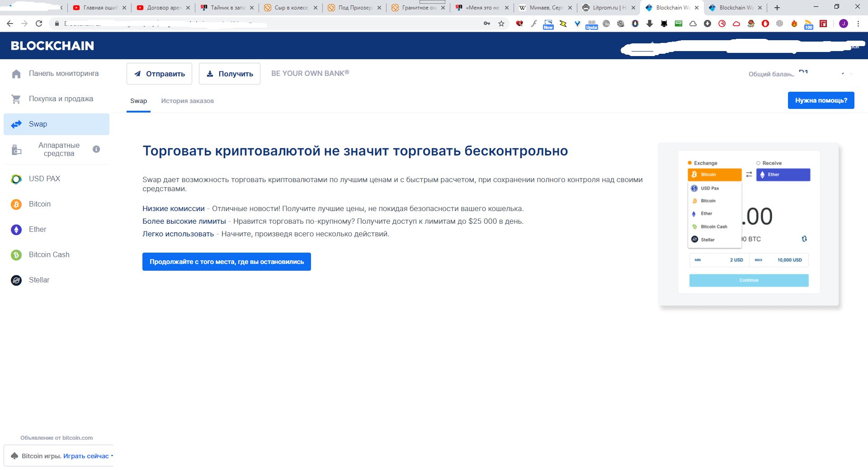Open the film reel extension icon
The image size is (868, 470).
coord(621,23)
